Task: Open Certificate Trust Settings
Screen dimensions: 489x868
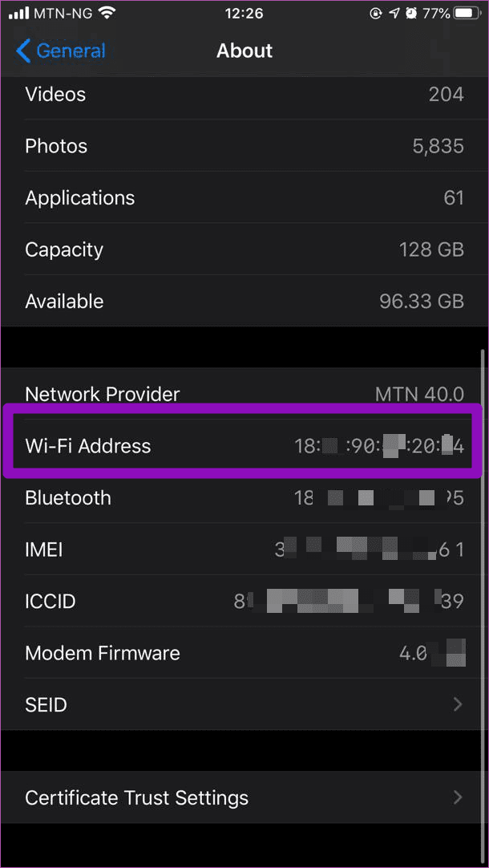Action: click(136, 797)
